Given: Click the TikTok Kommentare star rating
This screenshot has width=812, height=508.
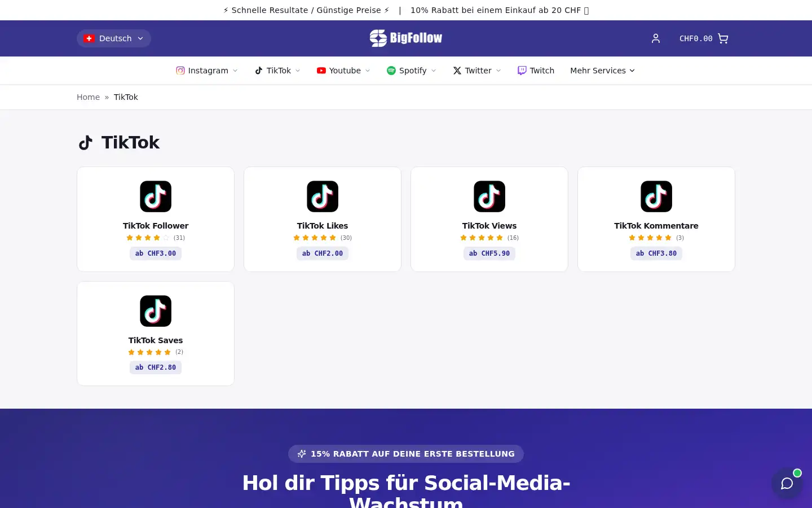Looking at the screenshot, I should pyautogui.click(x=650, y=238).
